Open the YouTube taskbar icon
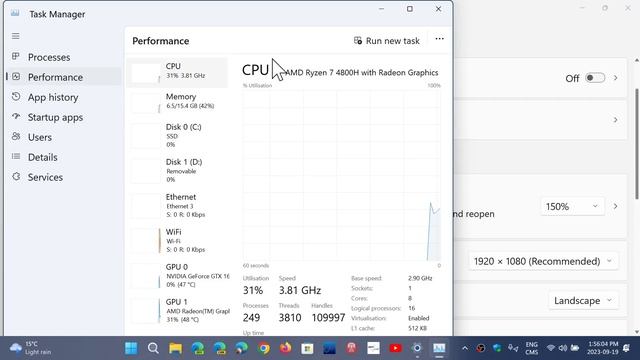 click(x=395, y=348)
